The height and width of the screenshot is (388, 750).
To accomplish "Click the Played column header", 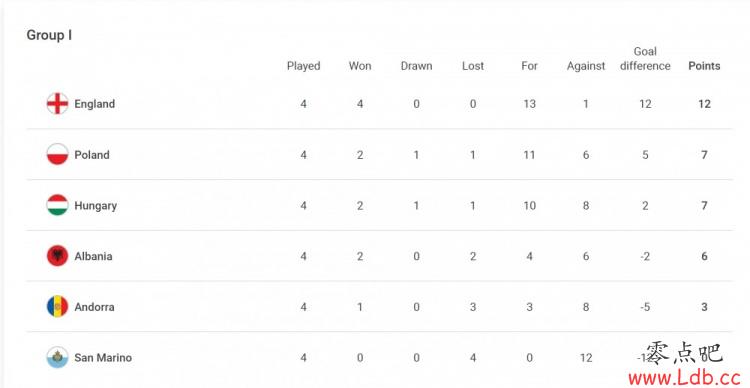I will click(304, 67).
